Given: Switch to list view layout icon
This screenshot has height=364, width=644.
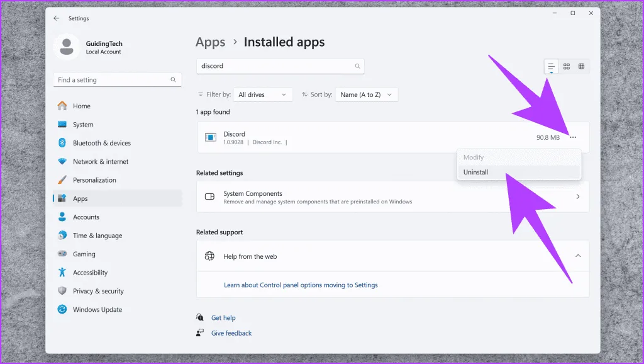Looking at the screenshot, I should click(x=551, y=66).
